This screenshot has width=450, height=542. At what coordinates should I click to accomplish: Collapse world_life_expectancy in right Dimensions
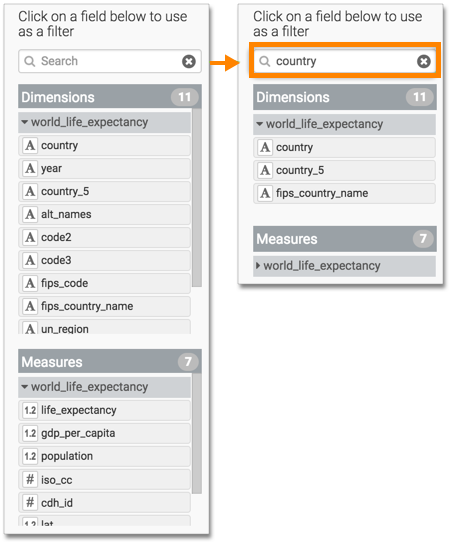259,124
